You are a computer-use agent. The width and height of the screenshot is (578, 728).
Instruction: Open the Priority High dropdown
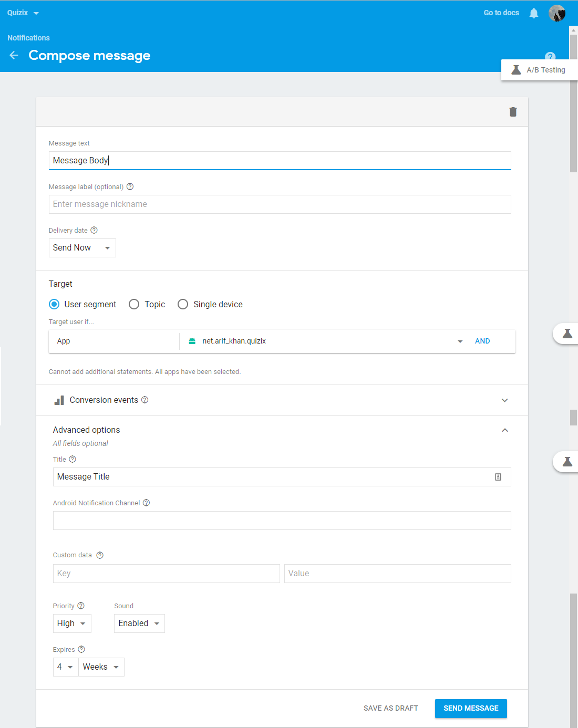[72, 623]
